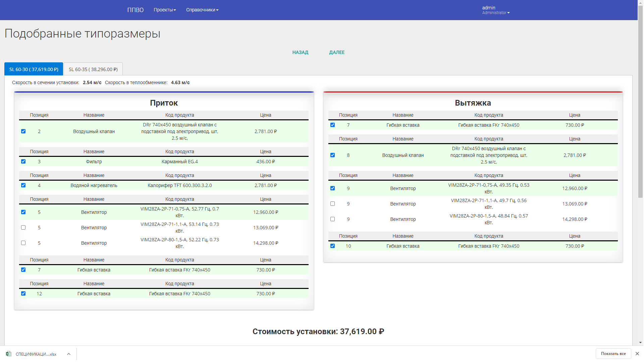Open the download item chevron menu
Screen dimensions: 644x362
tap(68, 354)
